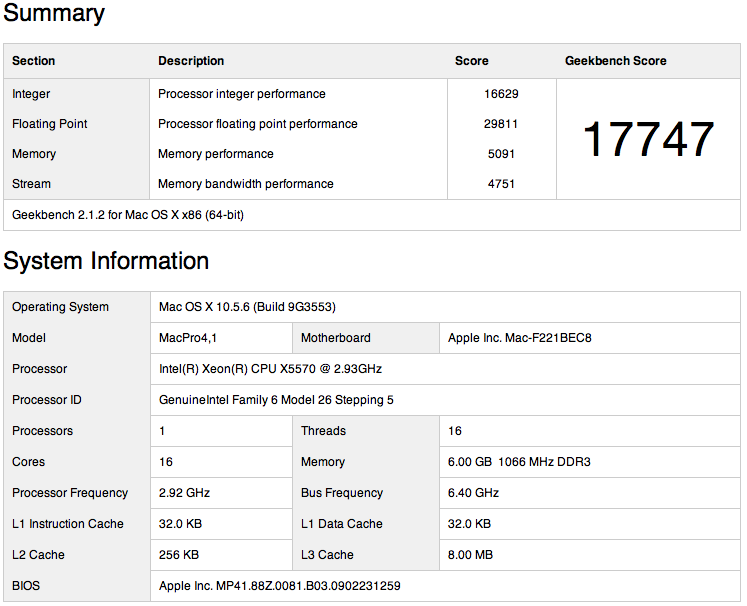Click the Geekbench 2.1.2 version text
747x606 pixels.
pos(128,215)
